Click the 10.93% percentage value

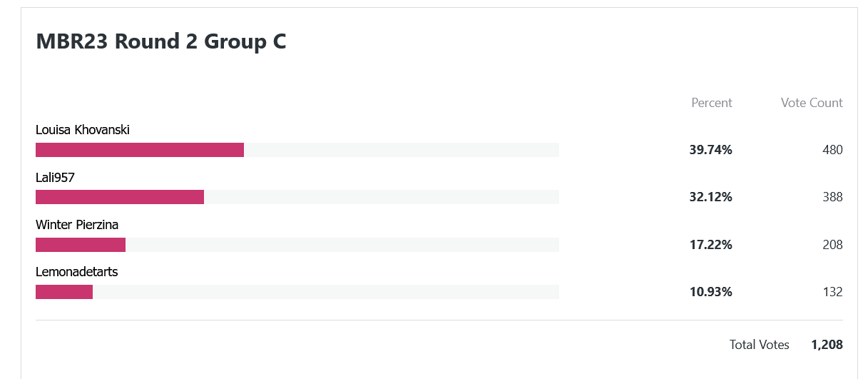pos(711,292)
